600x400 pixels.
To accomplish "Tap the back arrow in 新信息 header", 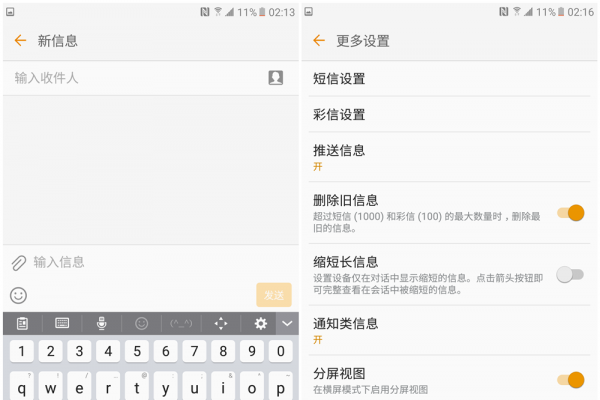I will tap(20, 41).
